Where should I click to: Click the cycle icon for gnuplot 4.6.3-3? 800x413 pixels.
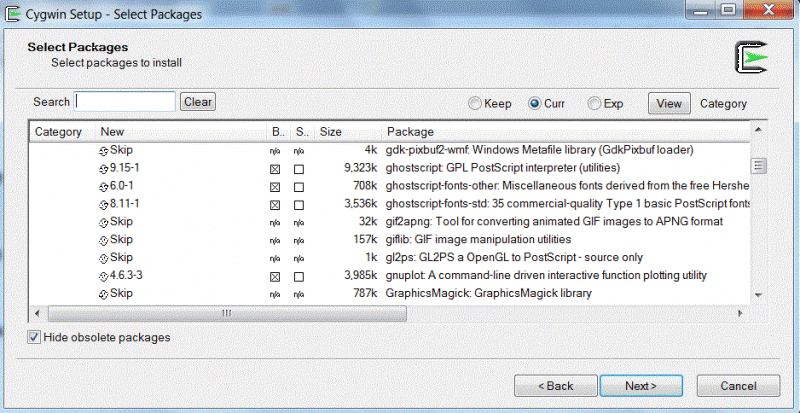pos(104,277)
